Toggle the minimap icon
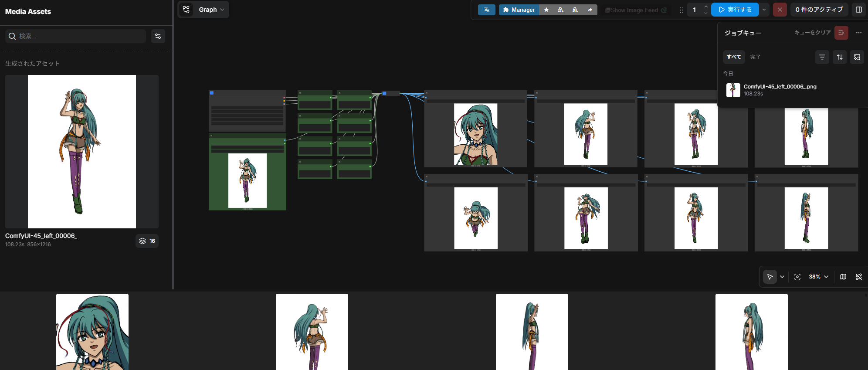The image size is (868, 370). (x=843, y=277)
